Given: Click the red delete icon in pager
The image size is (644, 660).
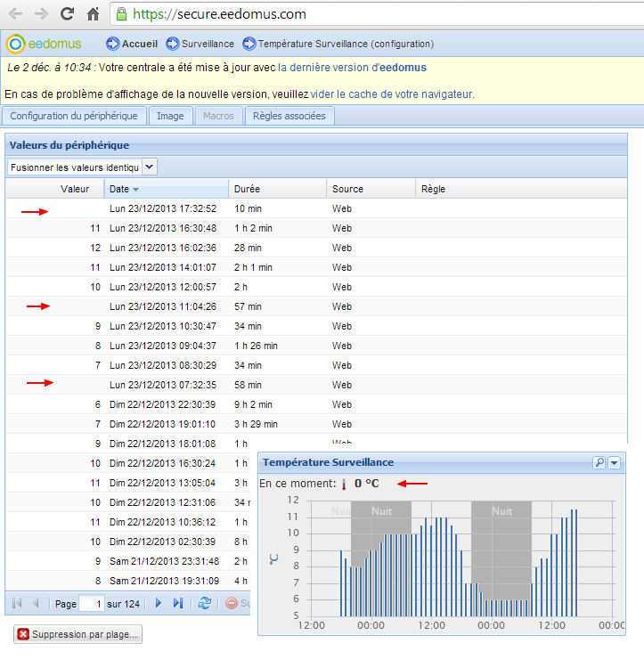Looking at the screenshot, I should 232,603.
